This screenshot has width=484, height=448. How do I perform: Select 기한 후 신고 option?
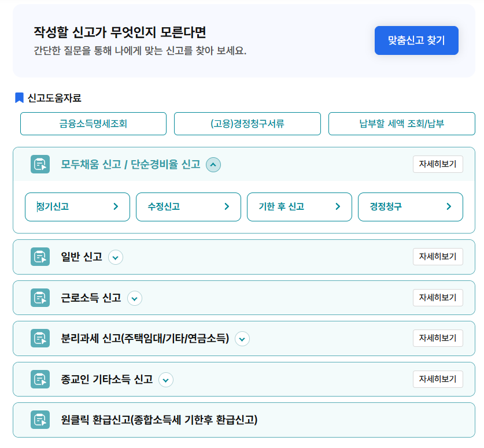click(300, 207)
